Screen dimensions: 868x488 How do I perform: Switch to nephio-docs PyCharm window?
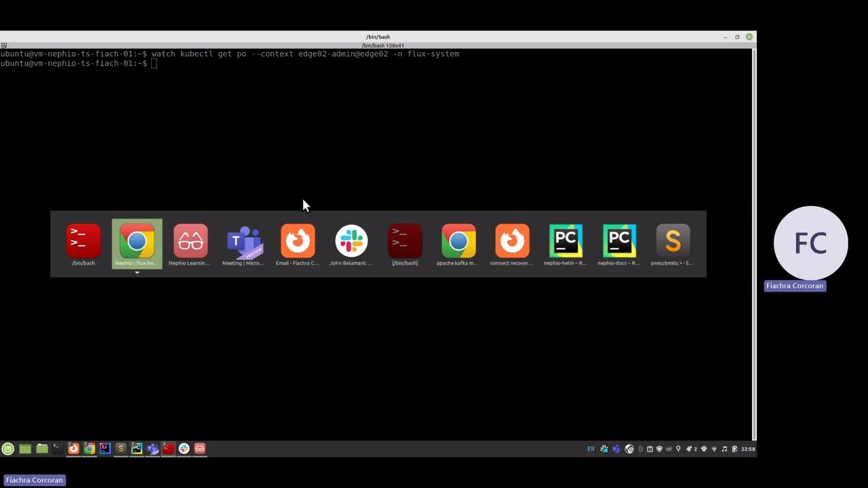coord(618,244)
